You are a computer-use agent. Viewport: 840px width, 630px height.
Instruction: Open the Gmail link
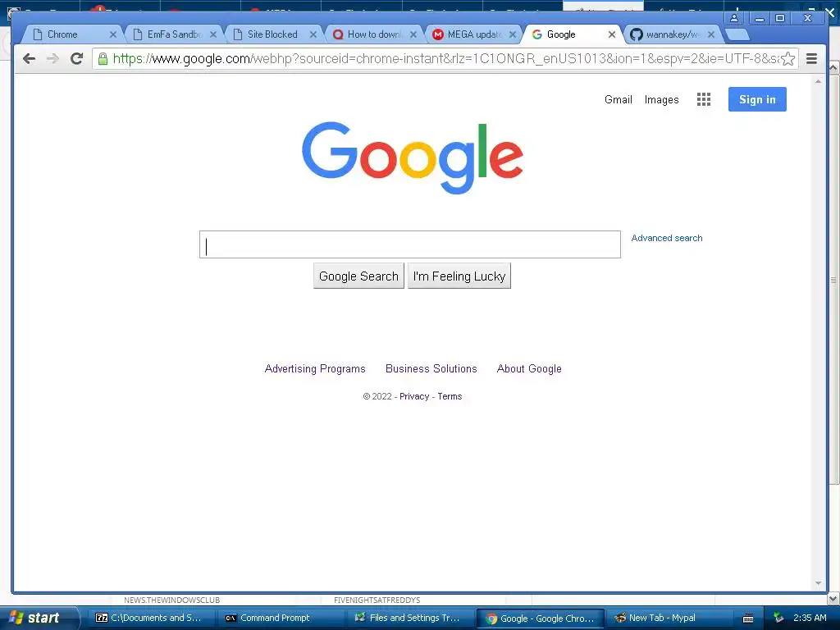tap(619, 99)
